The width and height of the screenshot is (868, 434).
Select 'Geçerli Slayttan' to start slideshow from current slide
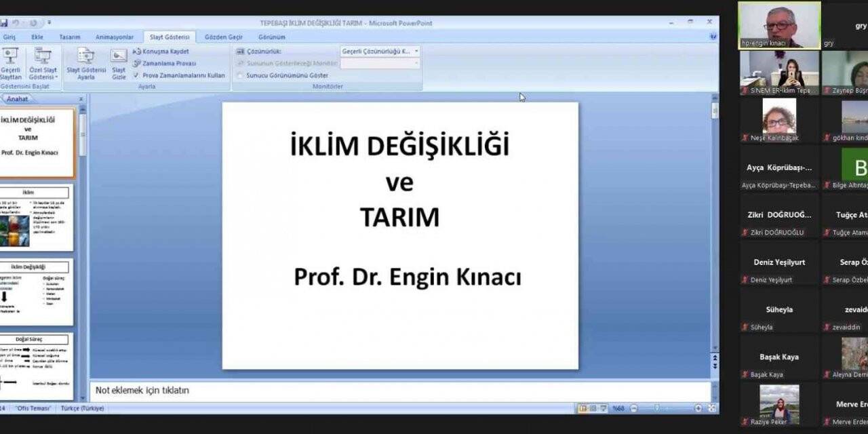click(x=12, y=64)
